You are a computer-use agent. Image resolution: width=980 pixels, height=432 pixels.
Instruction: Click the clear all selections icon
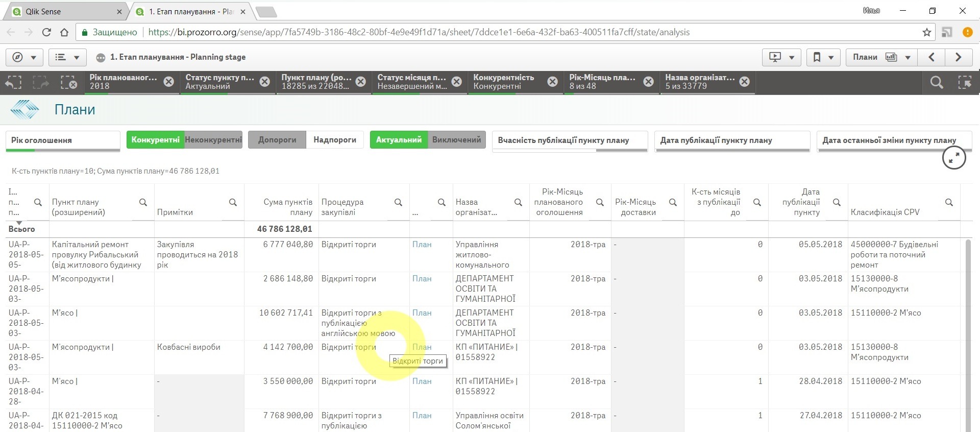(68, 82)
